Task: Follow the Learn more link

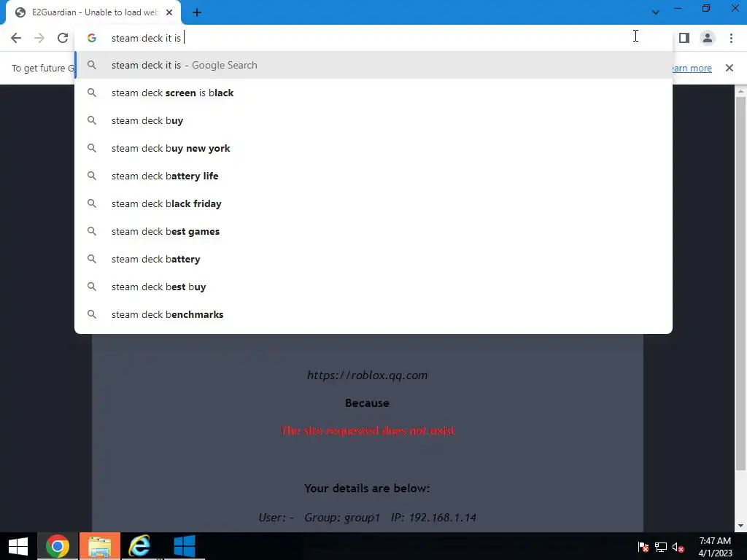Action: click(692, 68)
